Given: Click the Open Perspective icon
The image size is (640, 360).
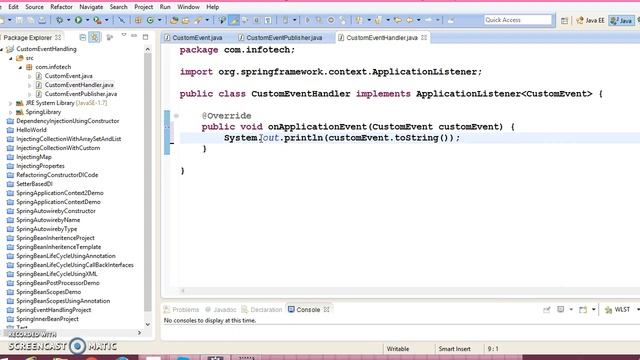Looking at the screenshot, I should coord(564,20).
